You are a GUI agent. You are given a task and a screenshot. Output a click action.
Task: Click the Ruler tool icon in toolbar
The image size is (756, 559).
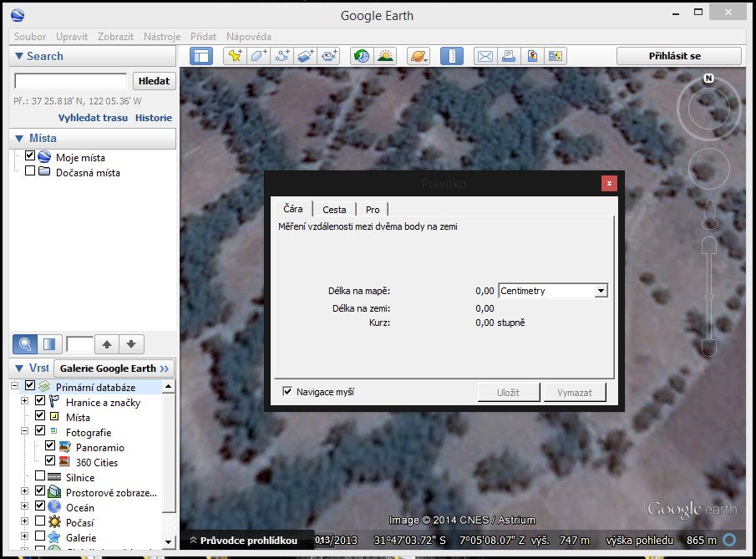[x=451, y=56]
